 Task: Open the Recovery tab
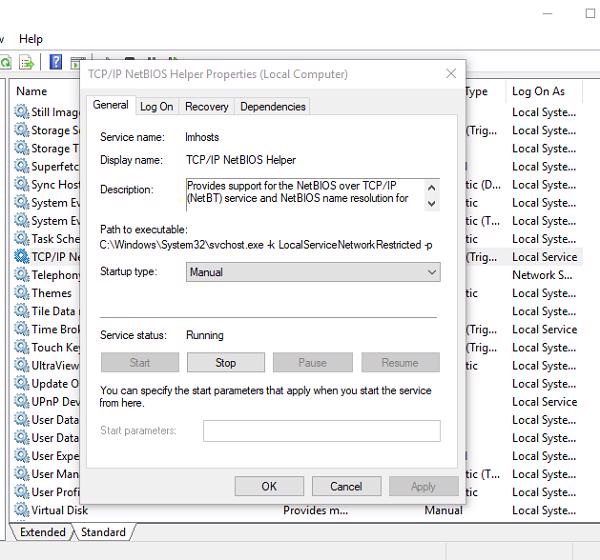click(206, 106)
